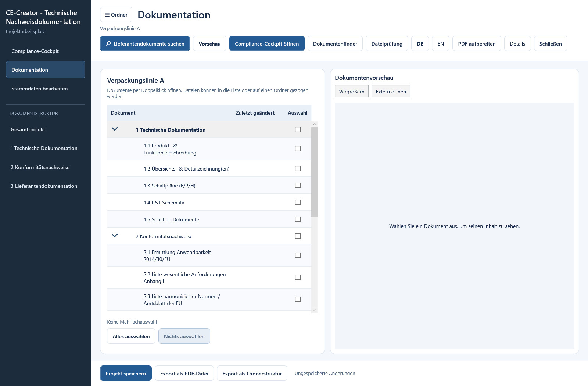Click the scrollbar down arrow in document list
Viewport: 588px width, 386px height.
coord(314,310)
